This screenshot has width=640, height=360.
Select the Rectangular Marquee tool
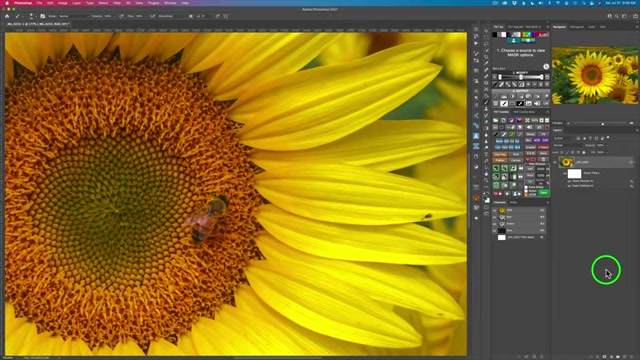coord(486,37)
